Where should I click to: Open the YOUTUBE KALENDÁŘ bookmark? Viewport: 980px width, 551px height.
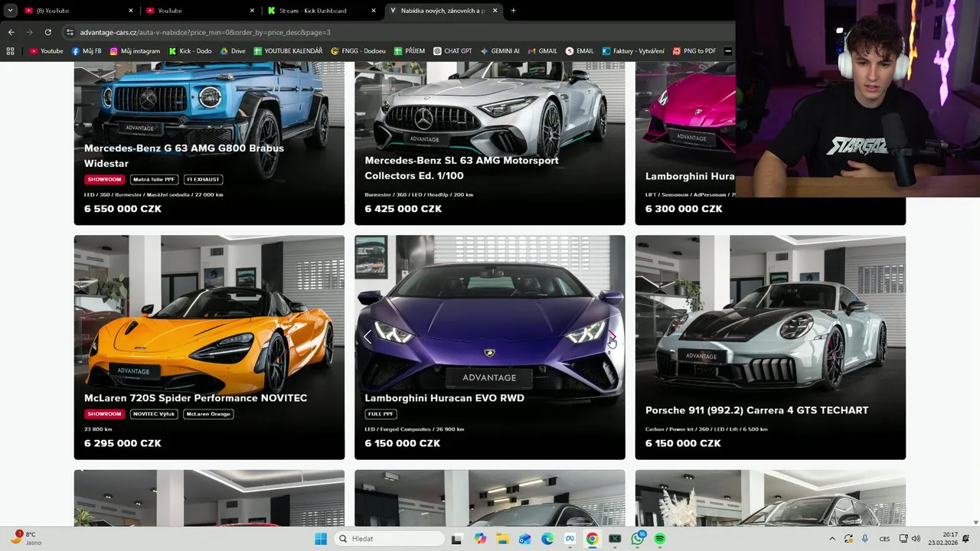[288, 51]
